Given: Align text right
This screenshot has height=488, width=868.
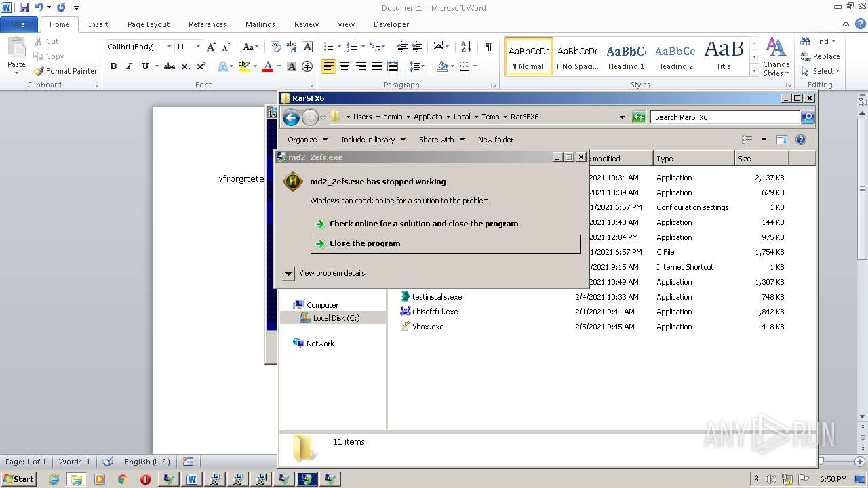Looking at the screenshot, I should tap(361, 66).
